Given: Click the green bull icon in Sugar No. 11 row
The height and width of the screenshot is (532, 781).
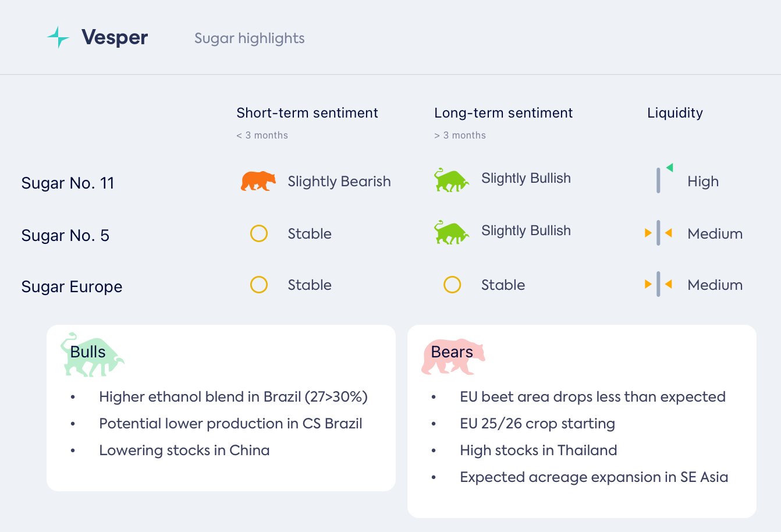Looking at the screenshot, I should pyautogui.click(x=451, y=180).
